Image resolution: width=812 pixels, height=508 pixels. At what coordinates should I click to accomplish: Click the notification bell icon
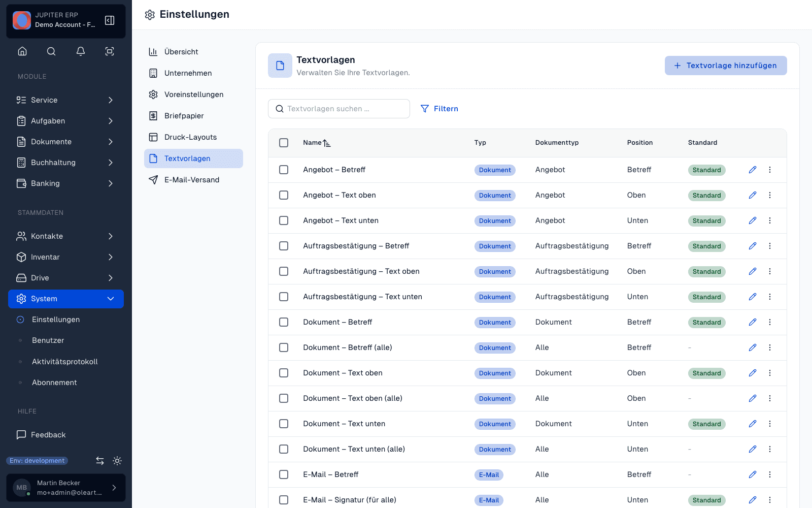click(x=81, y=51)
